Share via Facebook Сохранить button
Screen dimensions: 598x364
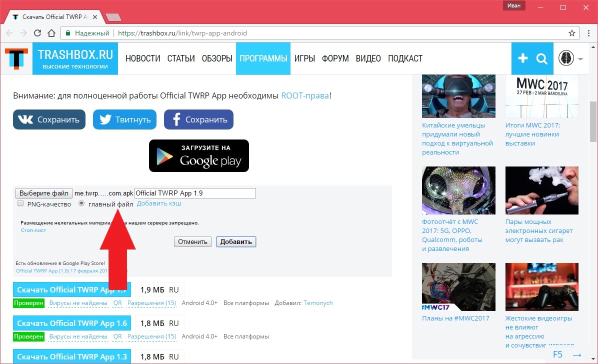198,119
